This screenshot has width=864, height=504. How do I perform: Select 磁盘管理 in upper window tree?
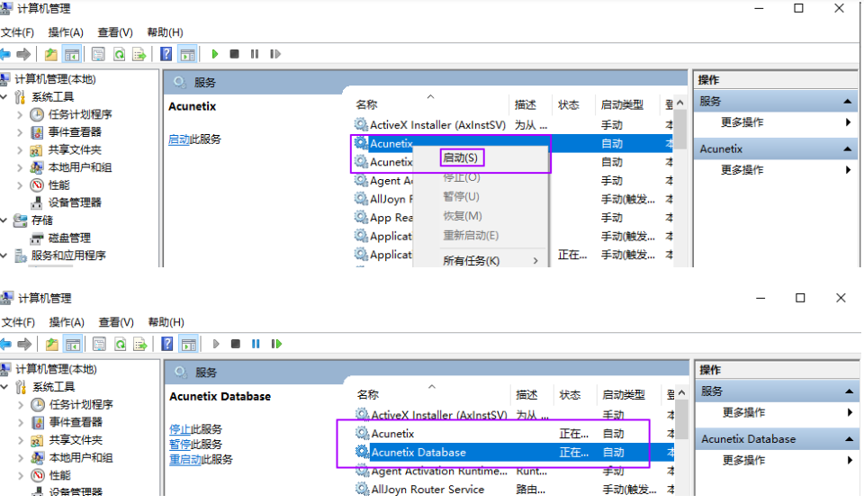tap(69, 238)
